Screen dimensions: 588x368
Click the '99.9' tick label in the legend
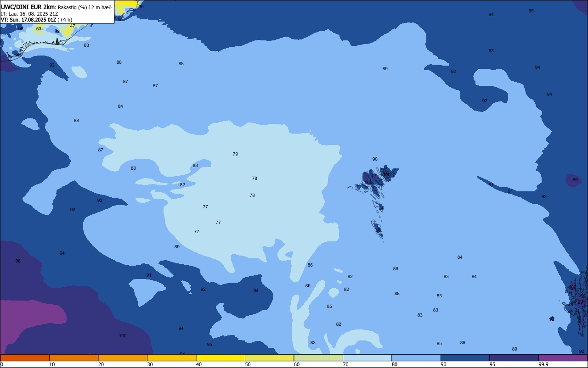543,364
